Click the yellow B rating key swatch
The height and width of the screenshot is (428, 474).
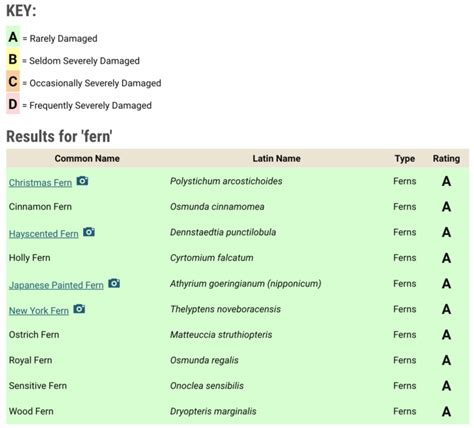tap(13, 59)
